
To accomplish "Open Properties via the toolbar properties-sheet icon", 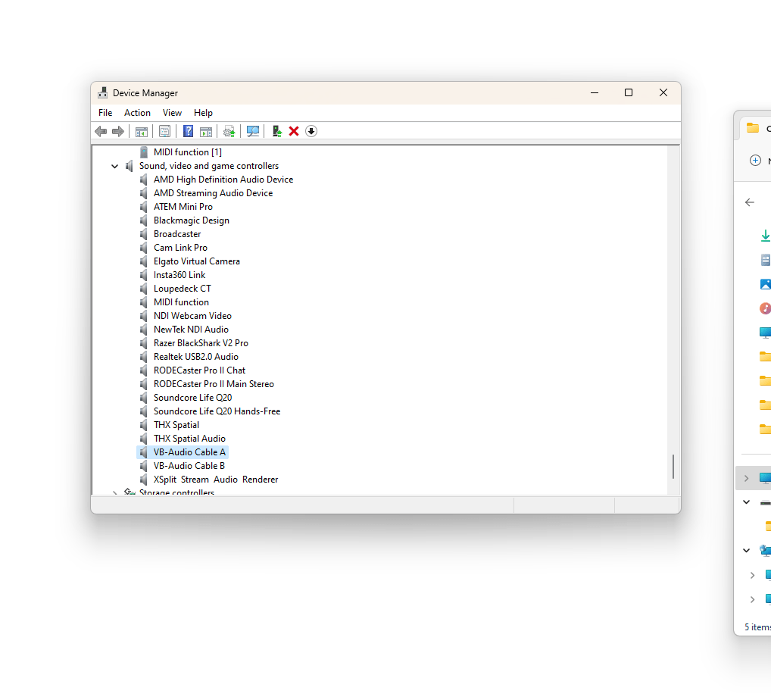I will (164, 131).
